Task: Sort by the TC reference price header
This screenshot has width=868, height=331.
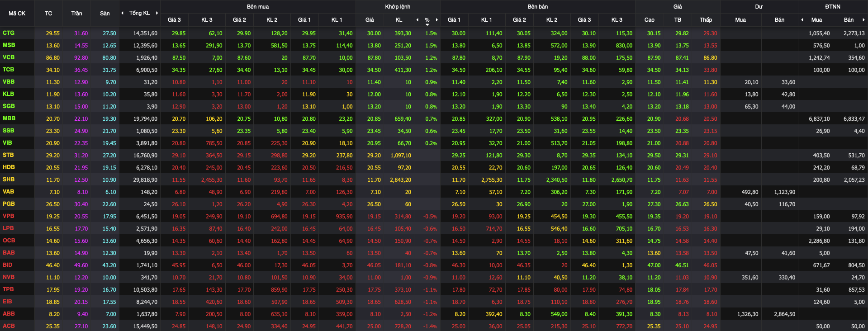Action: point(48,14)
